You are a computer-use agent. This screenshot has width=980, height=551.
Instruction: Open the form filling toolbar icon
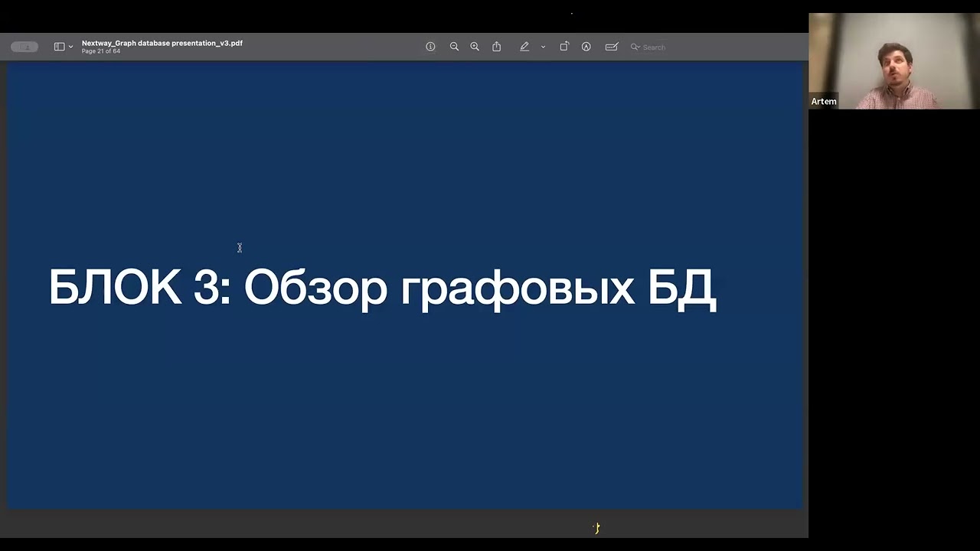click(612, 47)
